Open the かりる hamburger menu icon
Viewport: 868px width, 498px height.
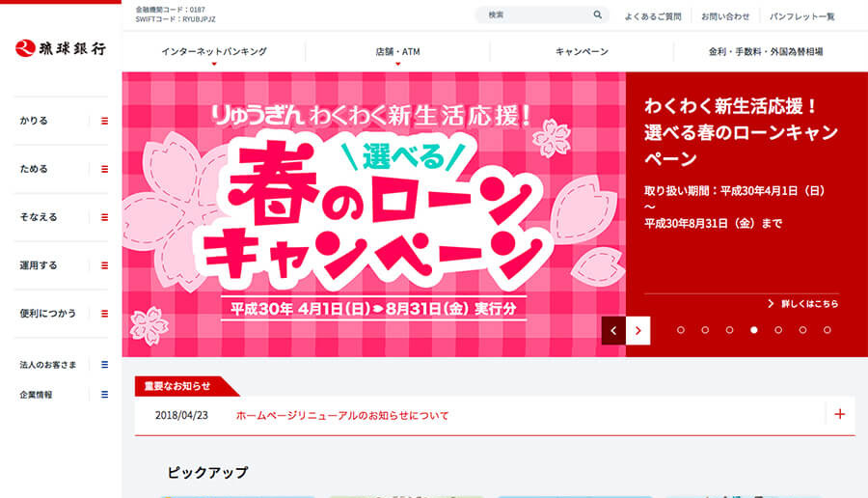[x=104, y=121]
